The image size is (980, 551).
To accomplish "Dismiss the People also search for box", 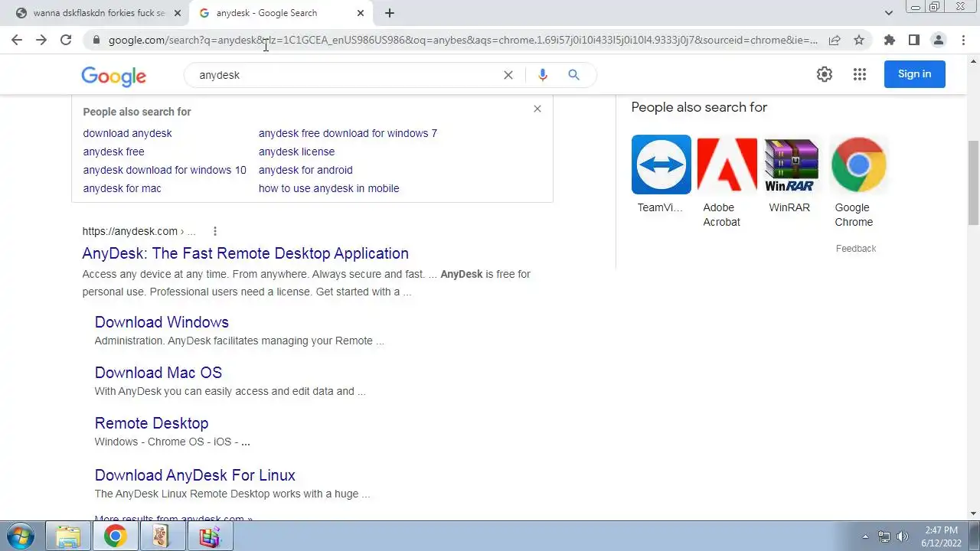I will coord(537,109).
